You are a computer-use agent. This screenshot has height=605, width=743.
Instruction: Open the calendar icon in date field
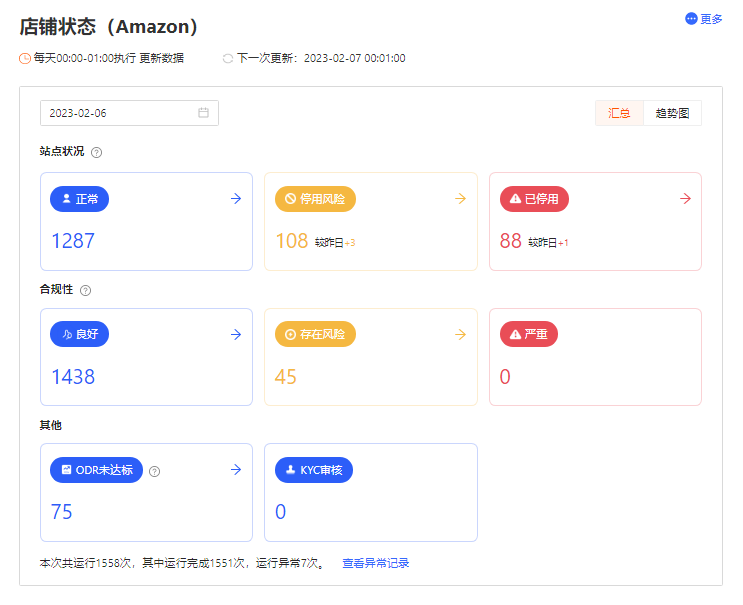click(x=203, y=113)
